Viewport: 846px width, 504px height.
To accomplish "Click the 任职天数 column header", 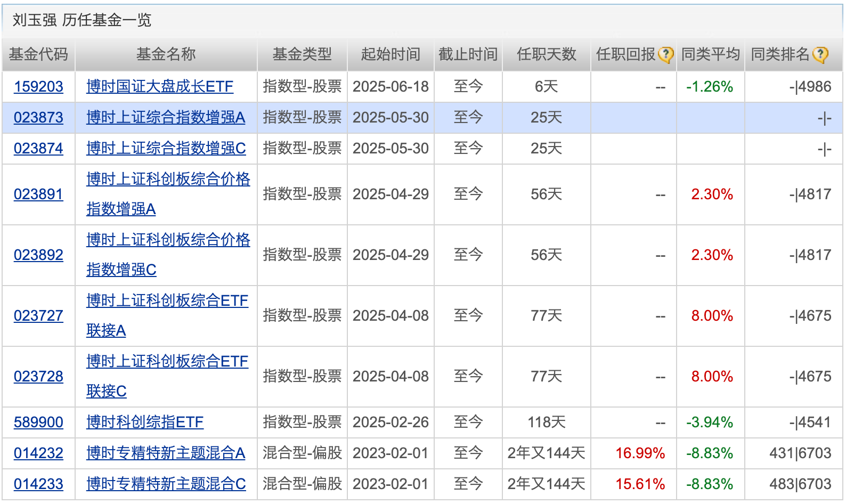I will pyautogui.click(x=547, y=54).
